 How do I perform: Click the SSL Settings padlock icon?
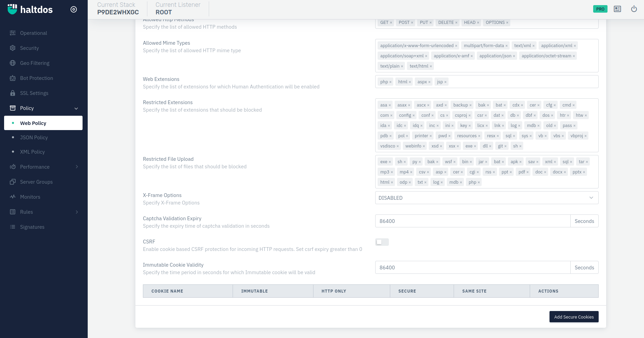[13, 93]
